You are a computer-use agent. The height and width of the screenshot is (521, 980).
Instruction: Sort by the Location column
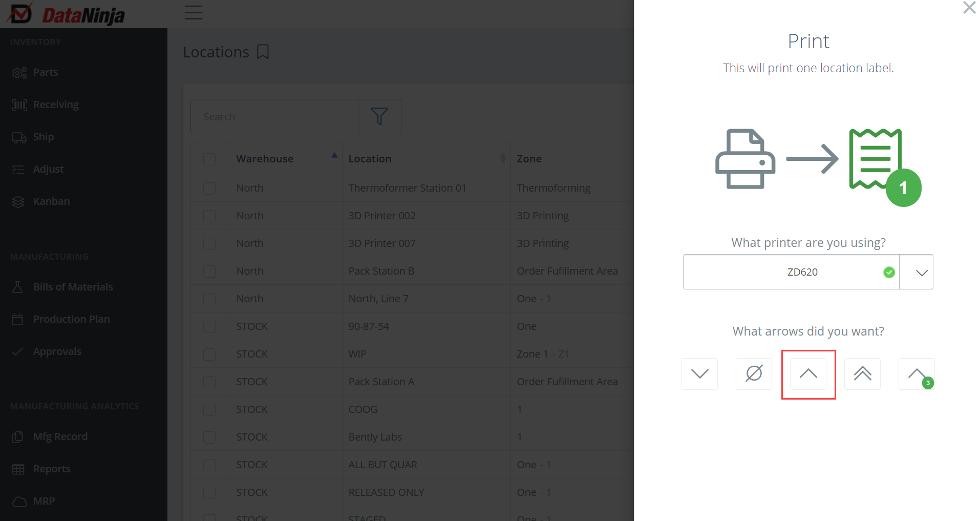pyautogui.click(x=427, y=159)
